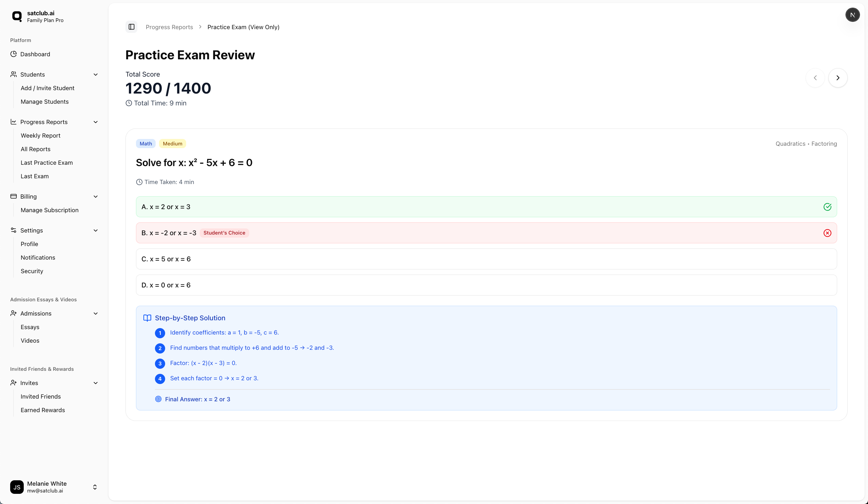Open the Step-by-Step Solution book icon
This screenshot has width=868, height=504.
(x=147, y=318)
